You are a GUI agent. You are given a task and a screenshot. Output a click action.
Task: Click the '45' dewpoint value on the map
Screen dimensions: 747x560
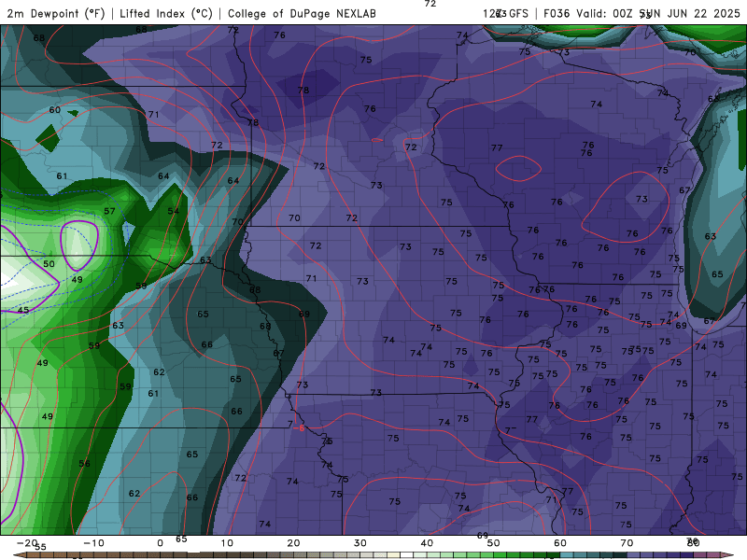(22, 310)
